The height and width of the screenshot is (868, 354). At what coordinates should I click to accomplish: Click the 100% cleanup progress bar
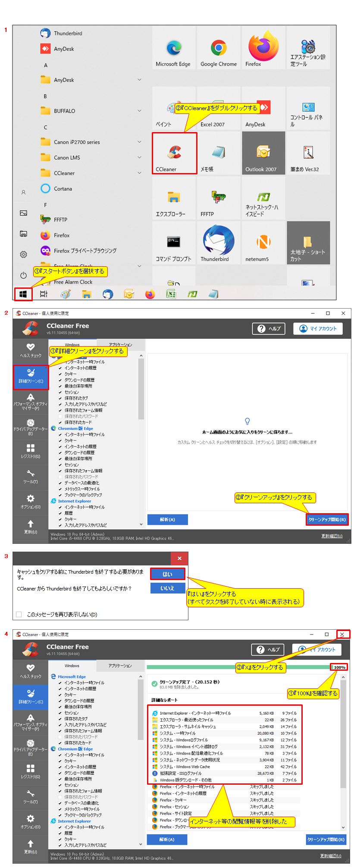[x=247, y=667]
